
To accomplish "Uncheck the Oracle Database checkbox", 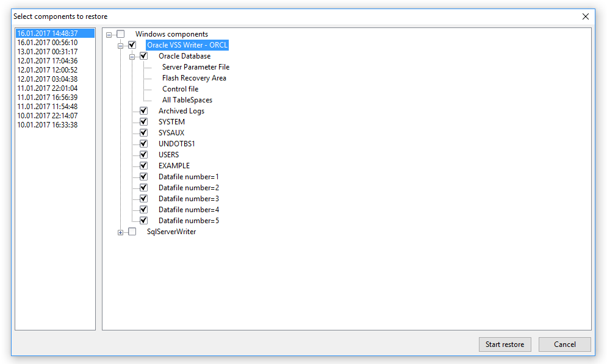I will [x=143, y=55].
